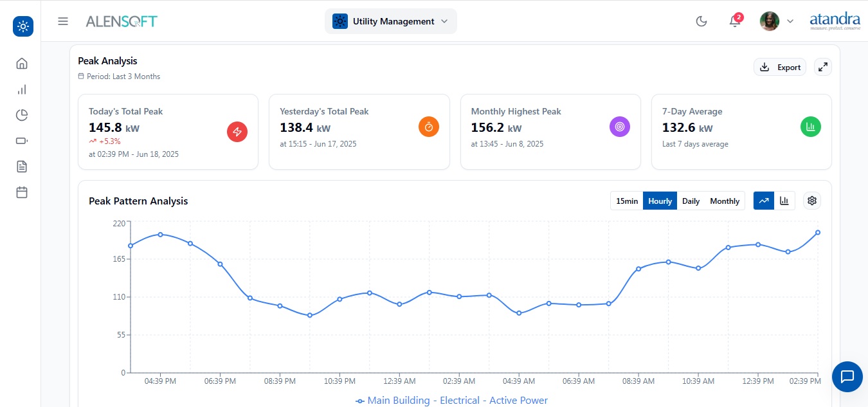Screen dimensions: 868x407
Task: Toggle the hamburger sidebar menu
Action: tap(63, 21)
